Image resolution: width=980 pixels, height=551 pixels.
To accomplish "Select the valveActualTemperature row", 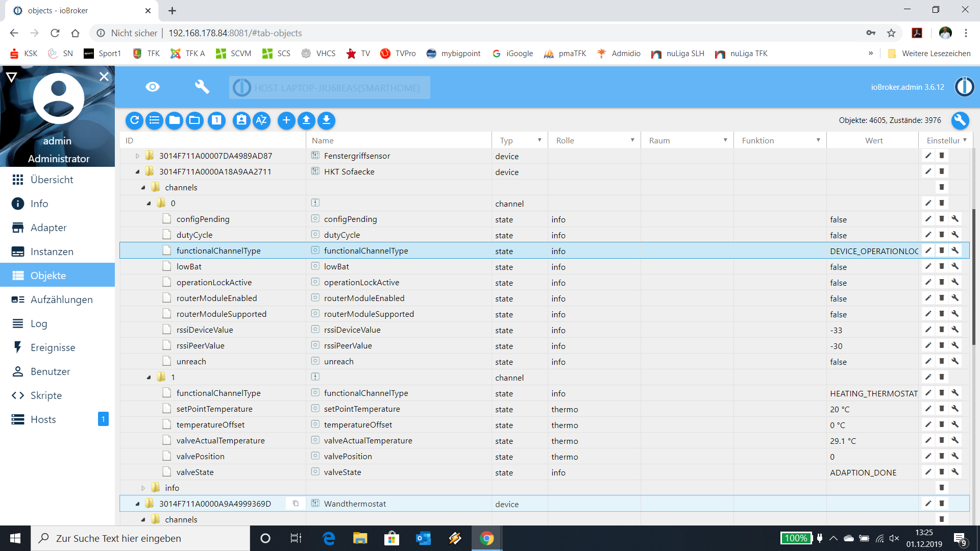I will tap(544, 440).
